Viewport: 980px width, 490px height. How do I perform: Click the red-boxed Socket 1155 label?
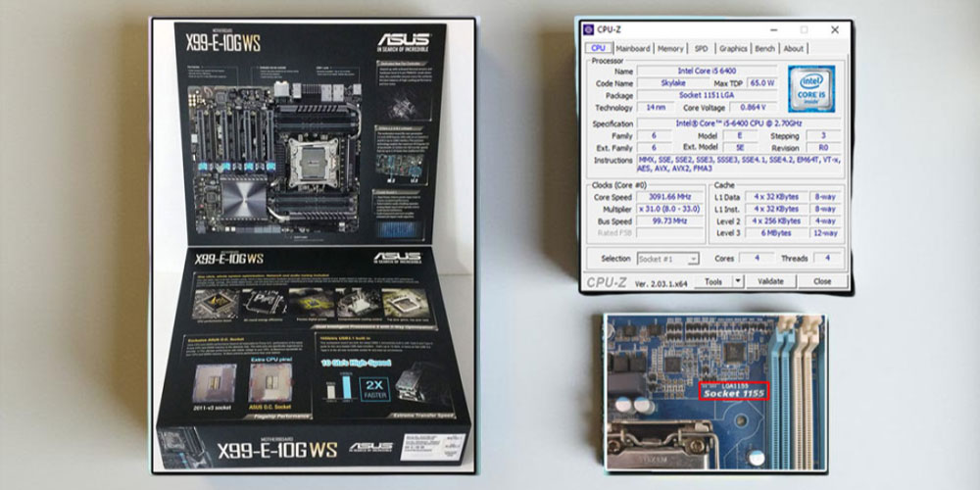click(x=733, y=391)
